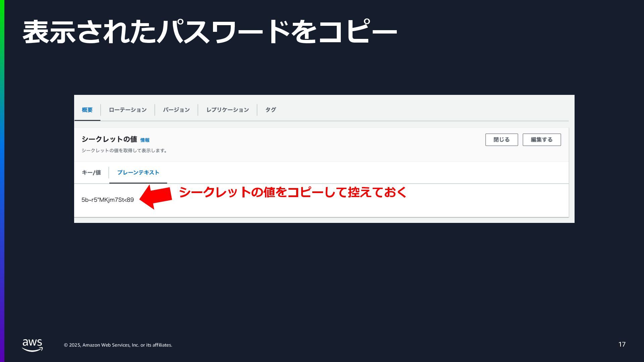Click the slide title 表示されたパスワードをコピー
This screenshot has height=362, width=644.
pos(210,32)
